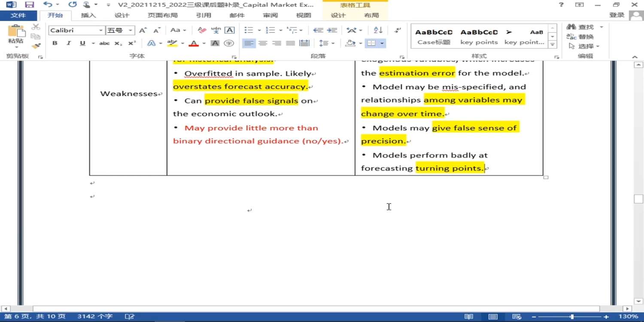Open the Calibri font name dropdown

pos(101,30)
